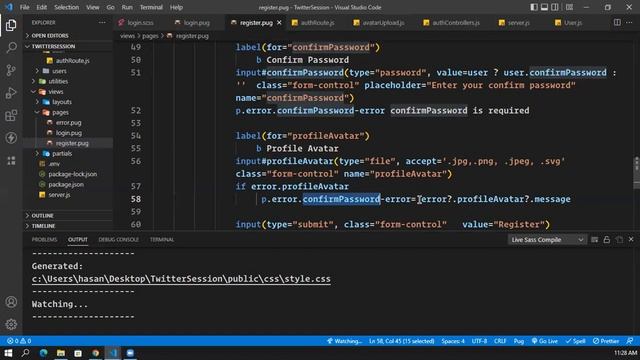Image resolution: width=640 pixels, height=360 pixels.
Task: Open the File menu
Action: [x=24, y=7]
